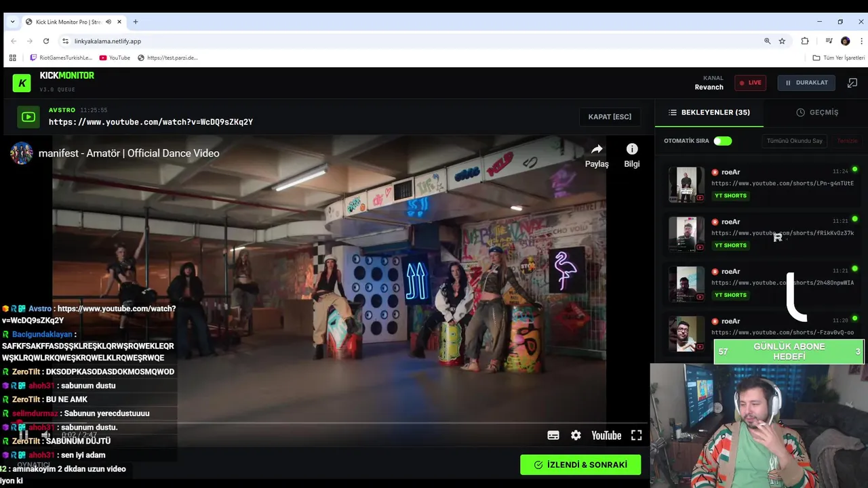Viewport: 868px width, 488px height.
Task: Open the Chrome profile avatar
Action: (845, 41)
